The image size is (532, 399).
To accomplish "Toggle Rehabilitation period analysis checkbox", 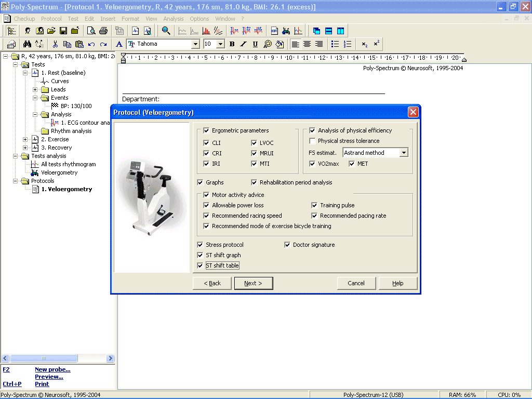I will coord(254,182).
